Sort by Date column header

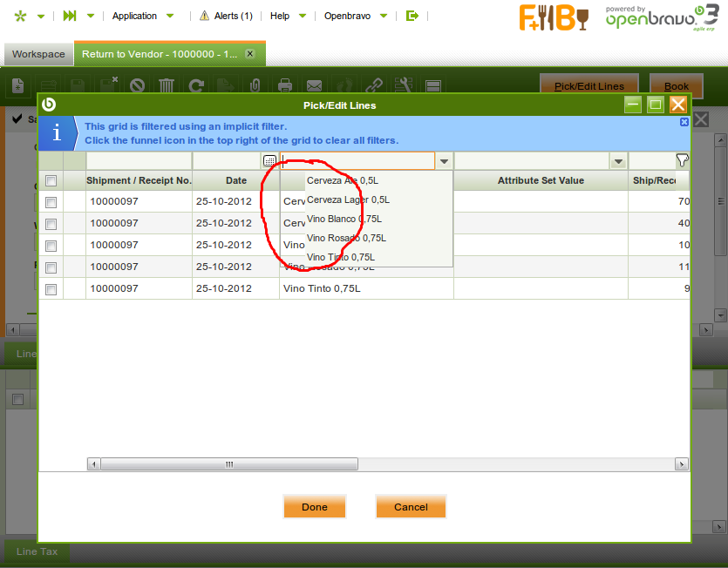tap(236, 180)
